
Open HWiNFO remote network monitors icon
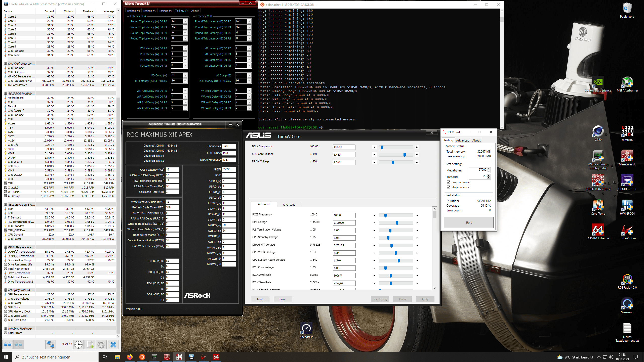50,344
